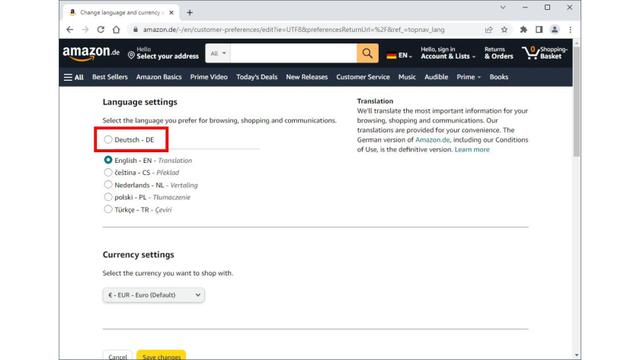Click the amazon.de logo
640x360 pixels.
[x=91, y=53]
